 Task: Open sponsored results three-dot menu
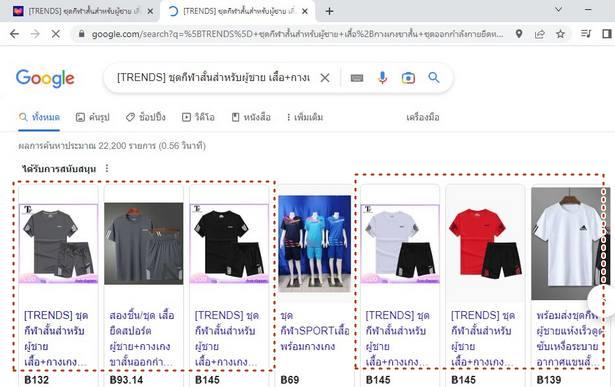point(107,169)
